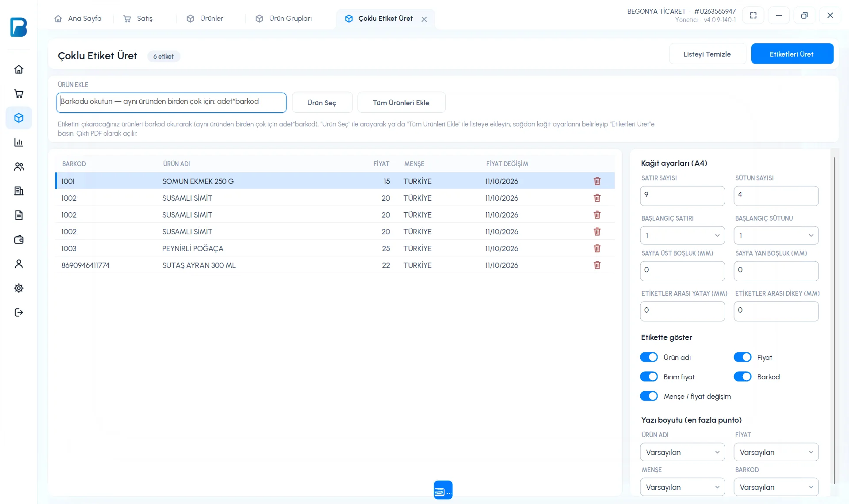Focus the barcode scan input field
Screen dimensions: 849x504
pos(171,102)
